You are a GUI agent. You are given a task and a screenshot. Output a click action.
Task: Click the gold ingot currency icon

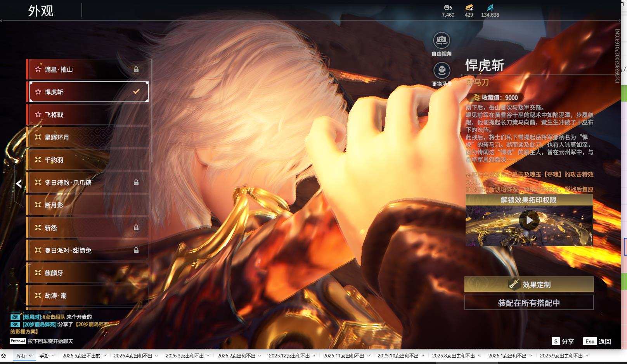(469, 7)
